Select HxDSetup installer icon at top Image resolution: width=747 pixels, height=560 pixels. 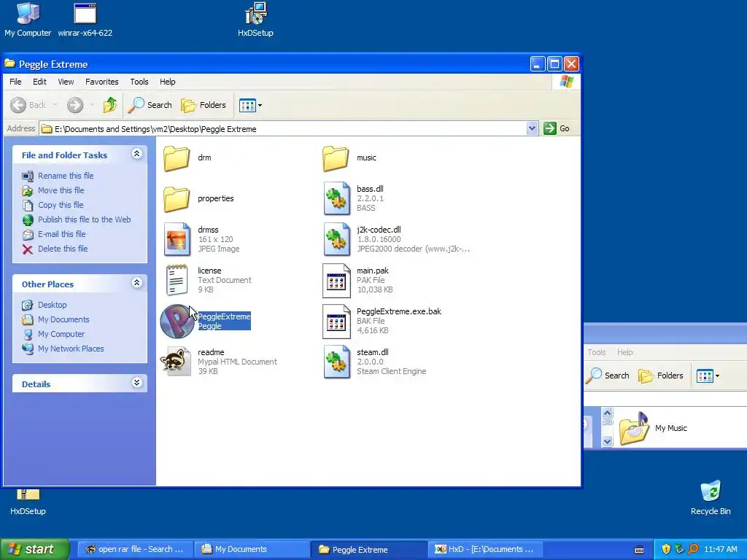(255, 20)
